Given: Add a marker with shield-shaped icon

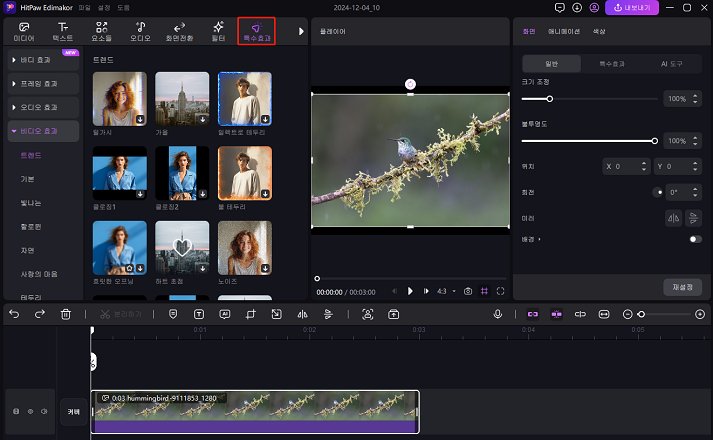Looking at the screenshot, I should pos(173,314).
